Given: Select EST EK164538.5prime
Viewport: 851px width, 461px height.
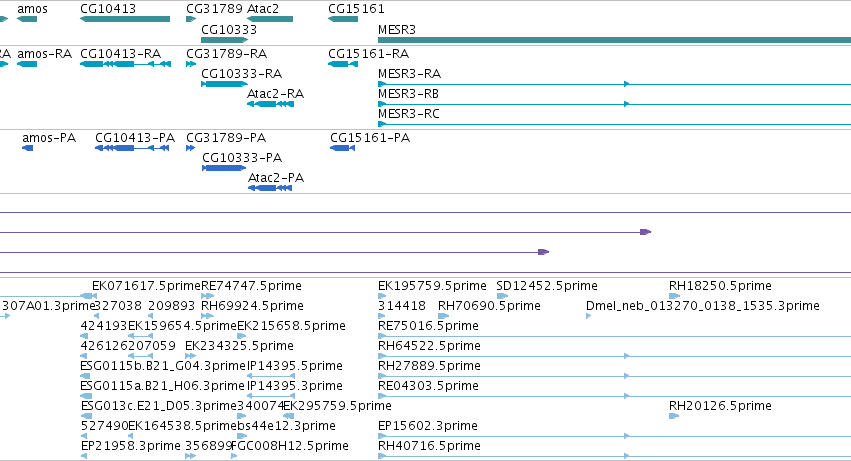Looking at the screenshot, I should click(131, 436).
